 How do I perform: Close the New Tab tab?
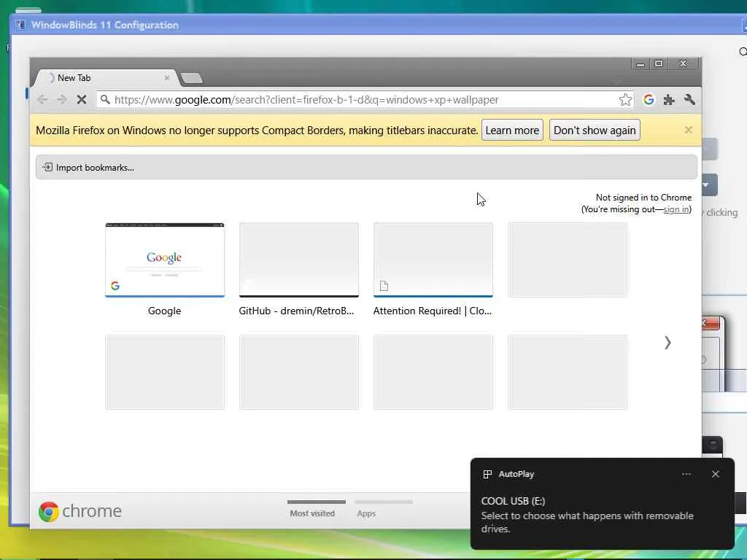(x=167, y=77)
